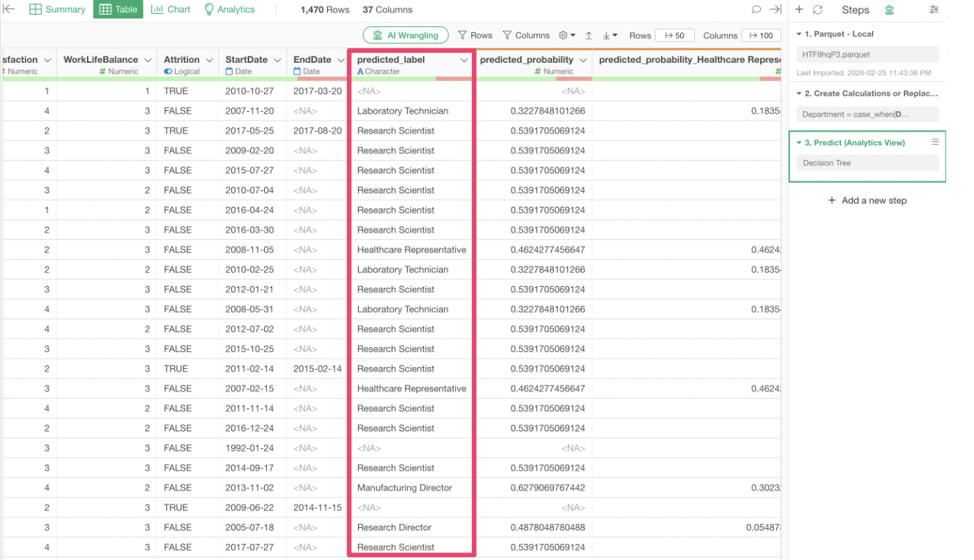Click the back arrow icon at top left

(x=10, y=9)
